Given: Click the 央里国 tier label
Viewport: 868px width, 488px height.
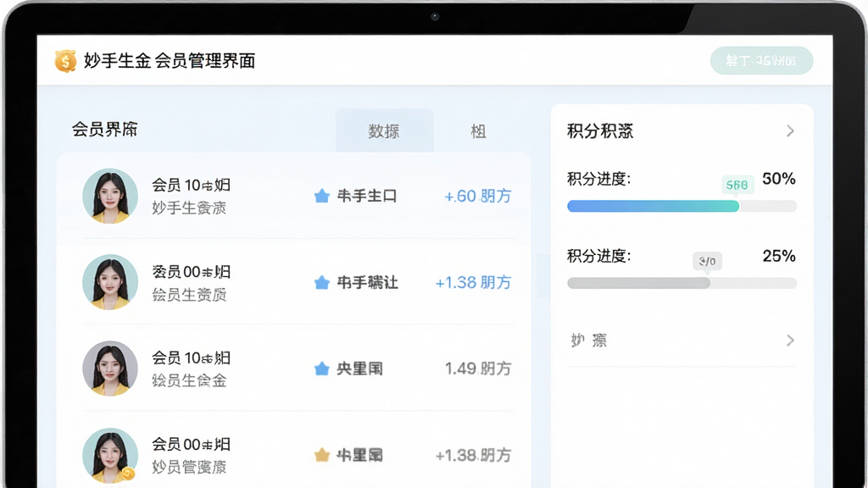Looking at the screenshot, I should (x=359, y=369).
